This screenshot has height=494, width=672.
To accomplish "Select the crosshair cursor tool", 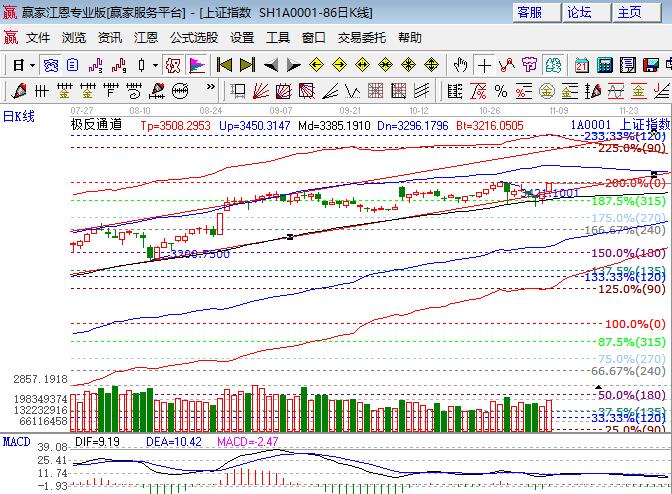I will point(485,65).
